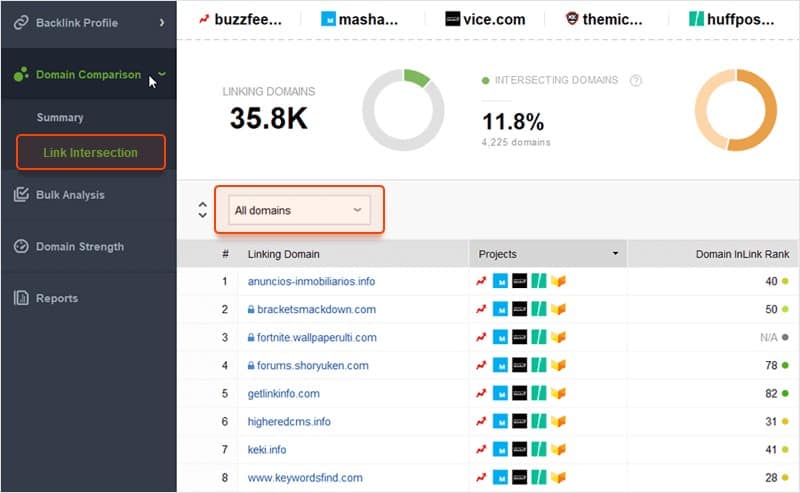
Task: Open the Summary subsection
Action: [60, 117]
